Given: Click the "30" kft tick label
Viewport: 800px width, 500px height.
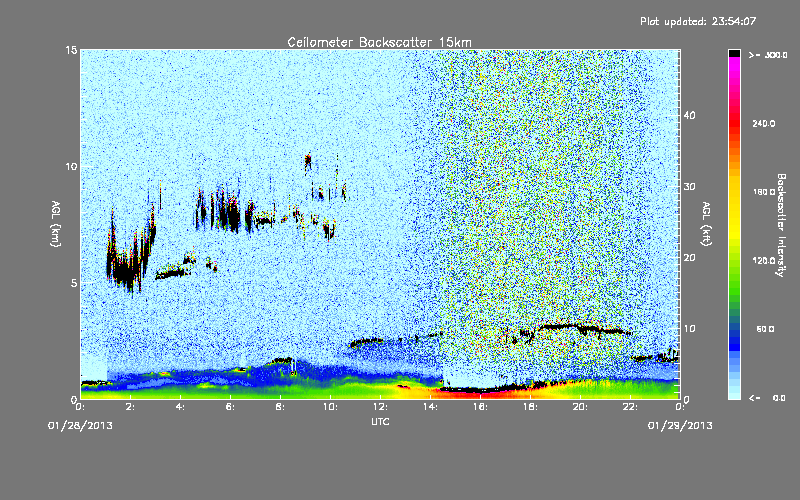Looking at the screenshot, I should click(x=689, y=186).
